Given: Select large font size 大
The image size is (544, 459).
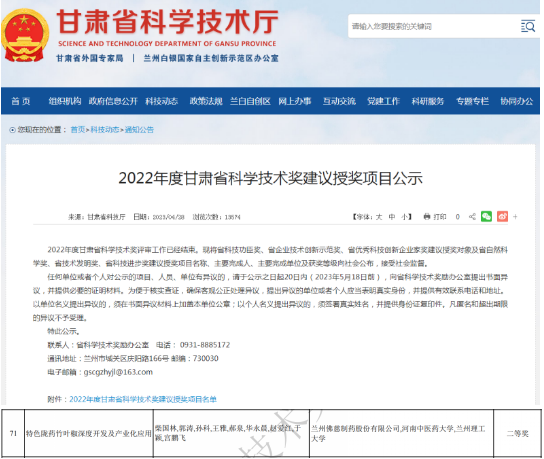Looking at the screenshot, I should (379, 217).
